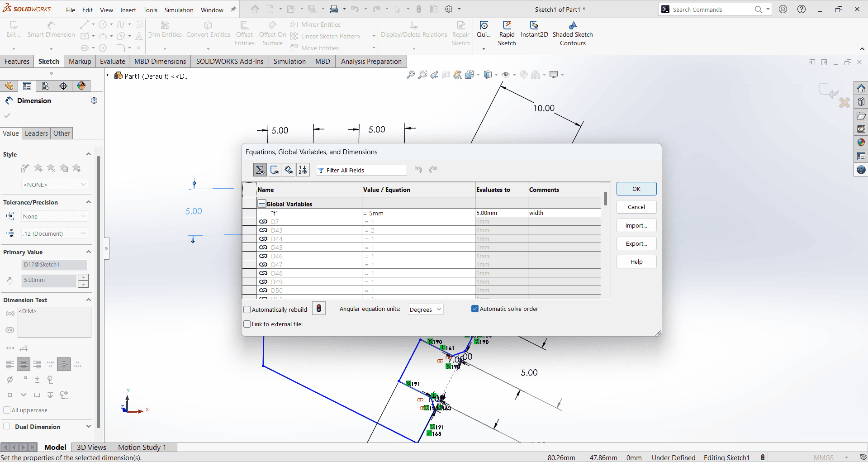Open the Insert menu
This screenshot has height=462, width=868.
click(x=128, y=10)
